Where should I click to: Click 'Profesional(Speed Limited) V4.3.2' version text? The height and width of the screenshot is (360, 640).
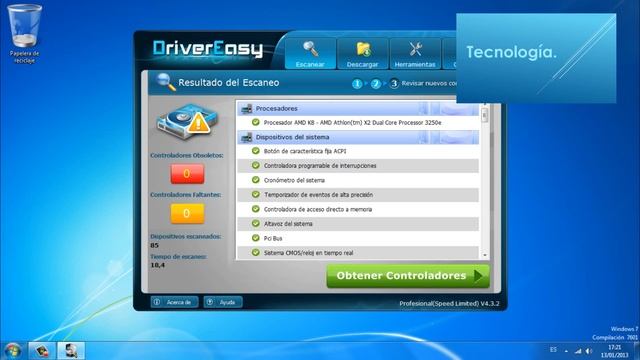pos(449,304)
